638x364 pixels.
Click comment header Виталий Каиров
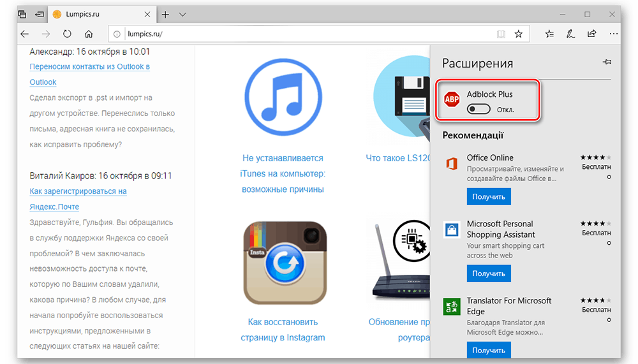click(101, 176)
